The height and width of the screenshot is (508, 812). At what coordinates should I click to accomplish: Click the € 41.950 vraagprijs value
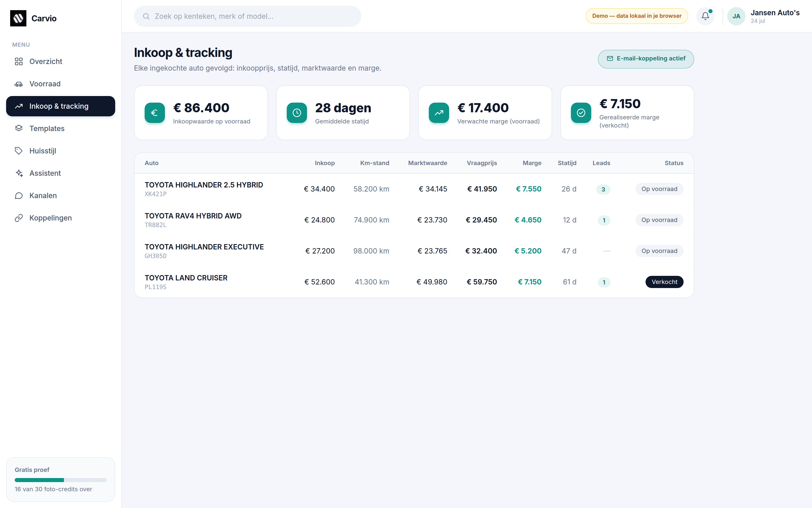coord(482,189)
